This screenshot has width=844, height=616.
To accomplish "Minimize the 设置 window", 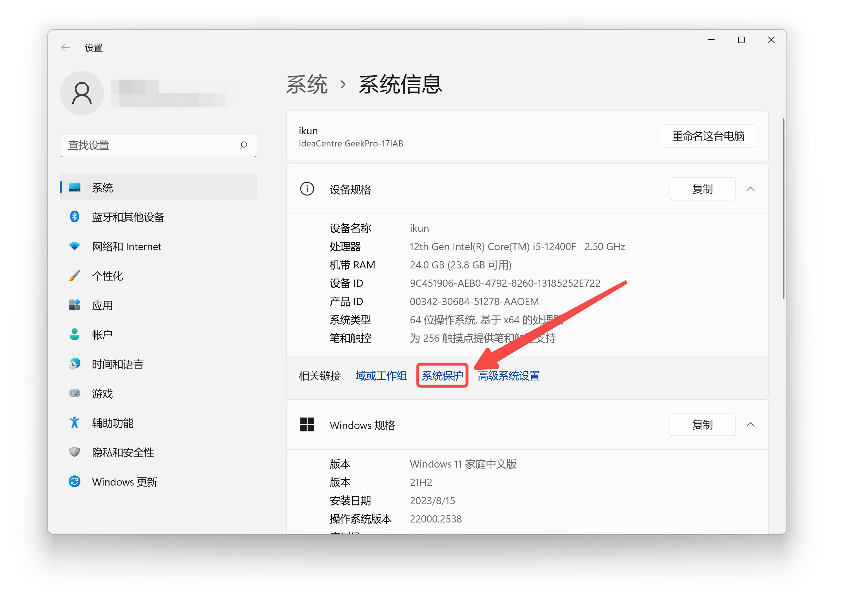I will tap(711, 40).
